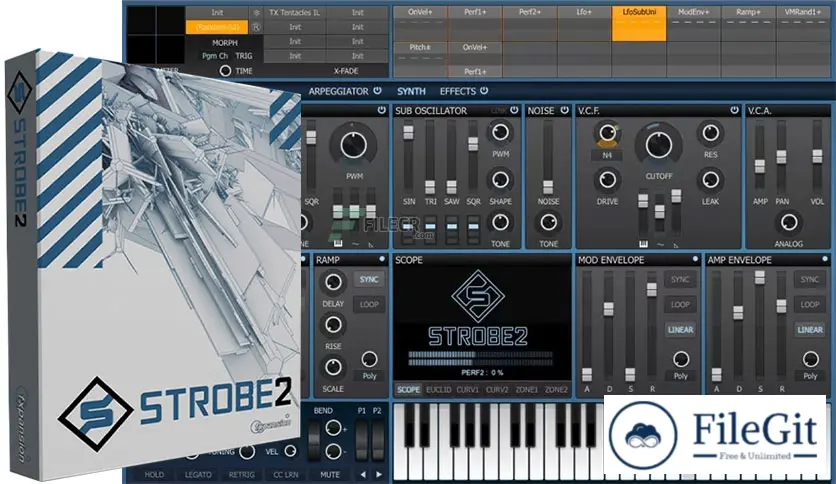Image resolution: width=836 pixels, height=484 pixels.
Task: Select the SCOPE display tab
Action: tap(408, 390)
